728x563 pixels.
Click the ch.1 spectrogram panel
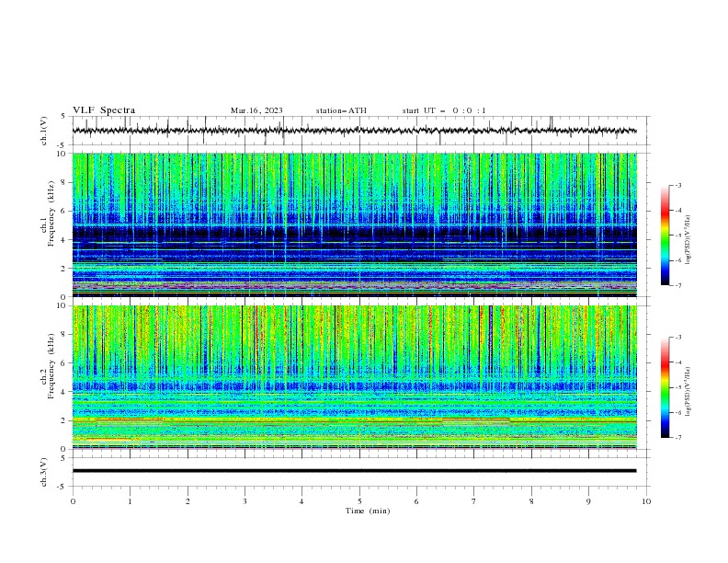[354, 224]
